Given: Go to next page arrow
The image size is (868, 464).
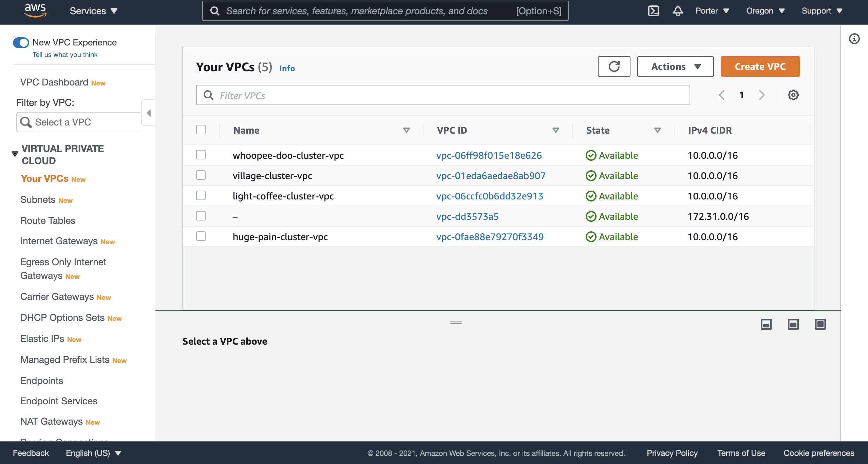Looking at the screenshot, I should pyautogui.click(x=762, y=95).
